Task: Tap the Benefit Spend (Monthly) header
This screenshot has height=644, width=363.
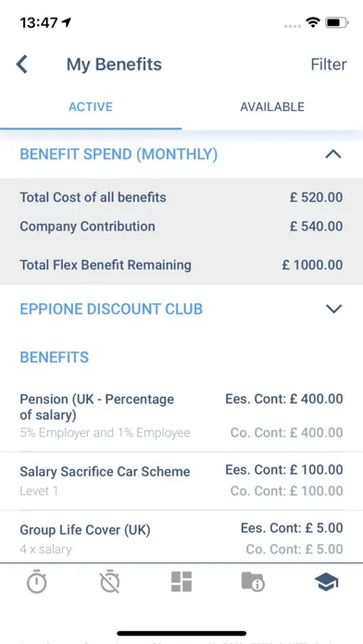Action: click(x=119, y=155)
